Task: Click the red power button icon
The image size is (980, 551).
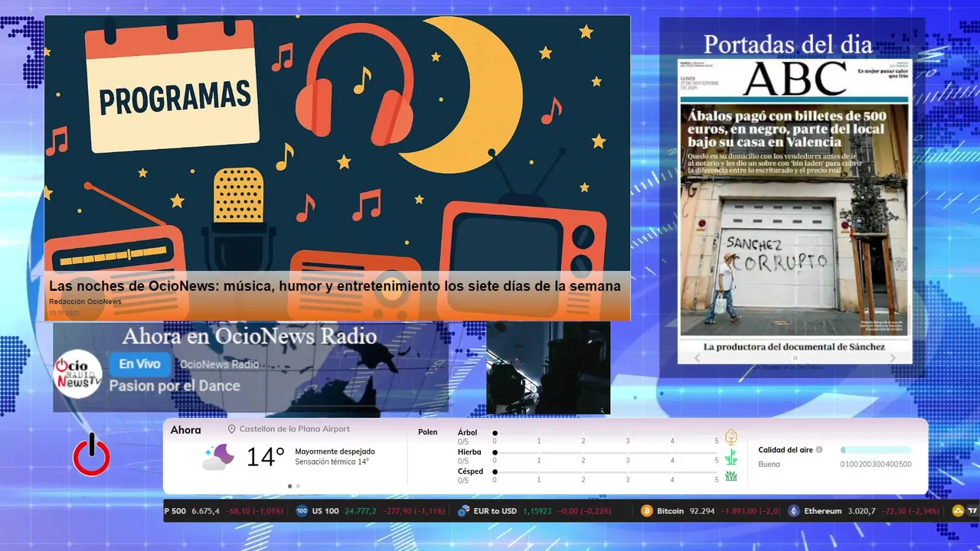Action: pyautogui.click(x=91, y=455)
